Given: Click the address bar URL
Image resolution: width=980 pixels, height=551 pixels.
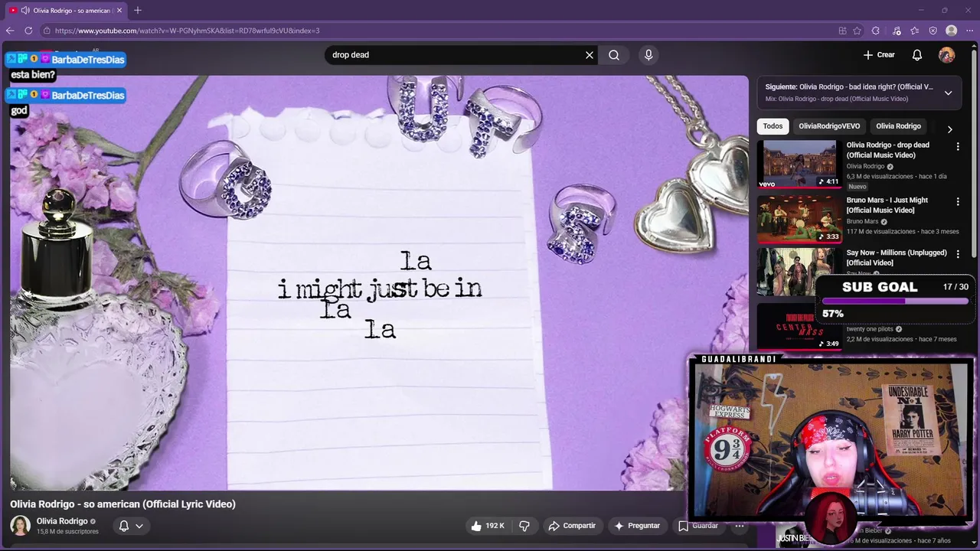Looking at the screenshot, I should point(187,31).
